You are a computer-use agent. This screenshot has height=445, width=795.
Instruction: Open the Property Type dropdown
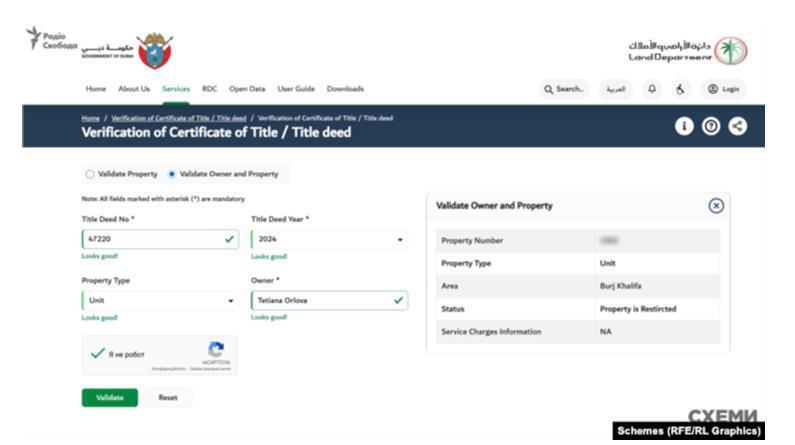tap(160, 300)
